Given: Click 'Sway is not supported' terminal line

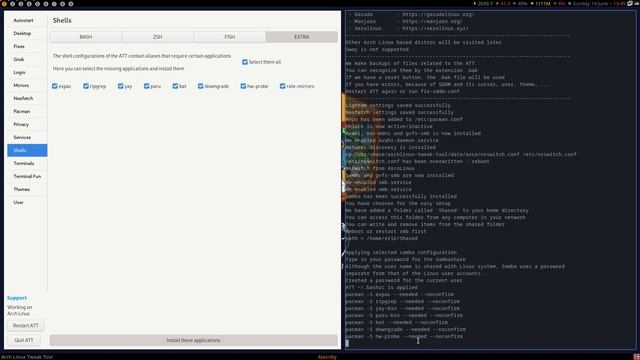Looking at the screenshot, I should tap(377, 49).
